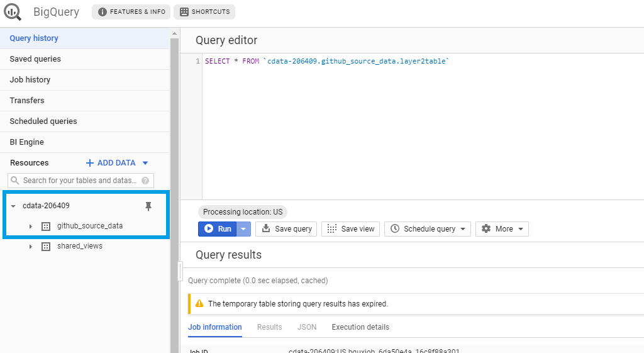This screenshot has width=644, height=353.
Task: Open the Features & Info button
Action: [131, 12]
